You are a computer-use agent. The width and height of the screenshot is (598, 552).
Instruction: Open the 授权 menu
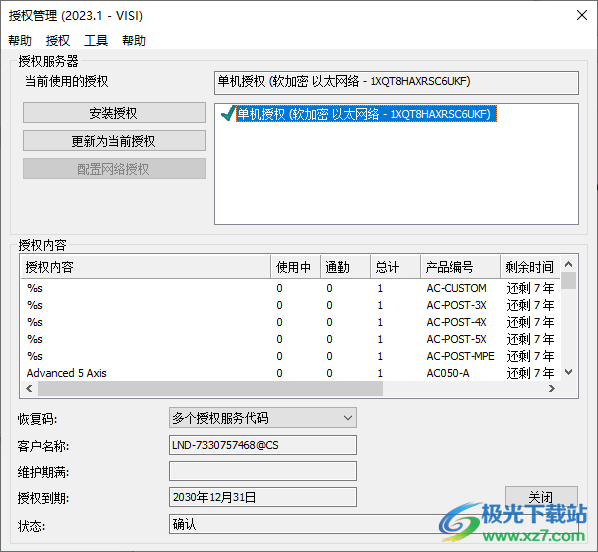(58, 40)
